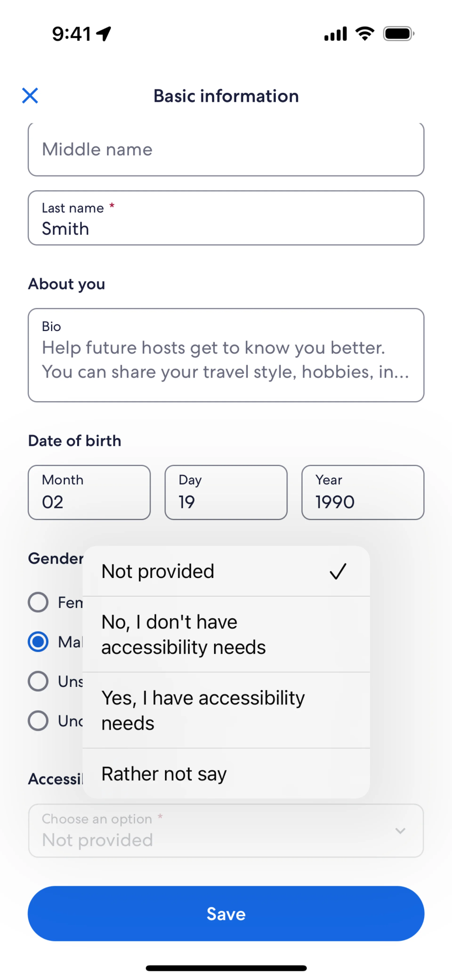Edit the Last name field
452x980 pixels.
pyautogui.click(x=226, y=218)
